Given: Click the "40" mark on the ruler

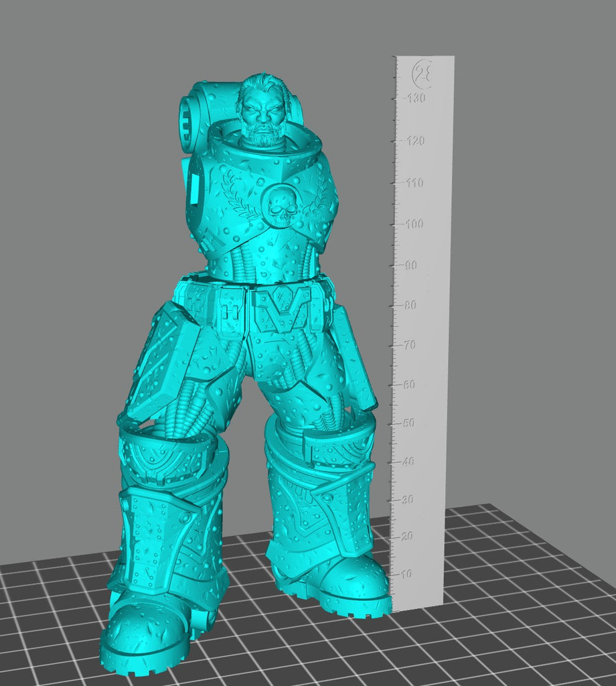Looking at the screenshot, I should click(x=408, y=462).
